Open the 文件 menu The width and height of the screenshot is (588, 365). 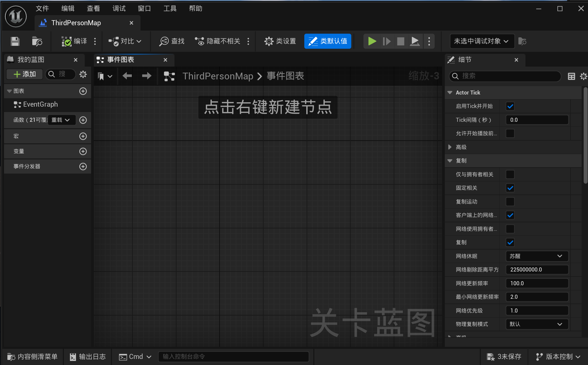click(42, 8)
